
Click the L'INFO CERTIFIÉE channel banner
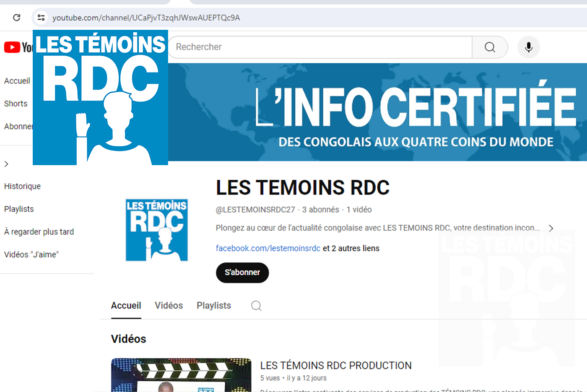point(377,112)
